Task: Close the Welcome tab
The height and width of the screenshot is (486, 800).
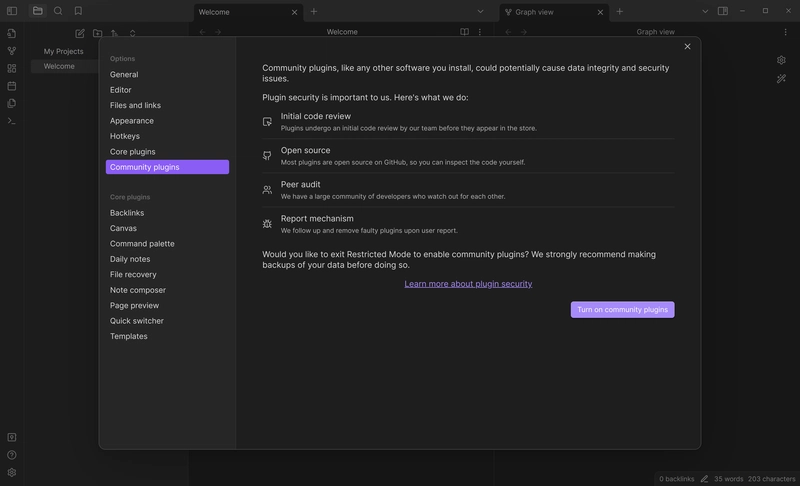Action: 294,12
